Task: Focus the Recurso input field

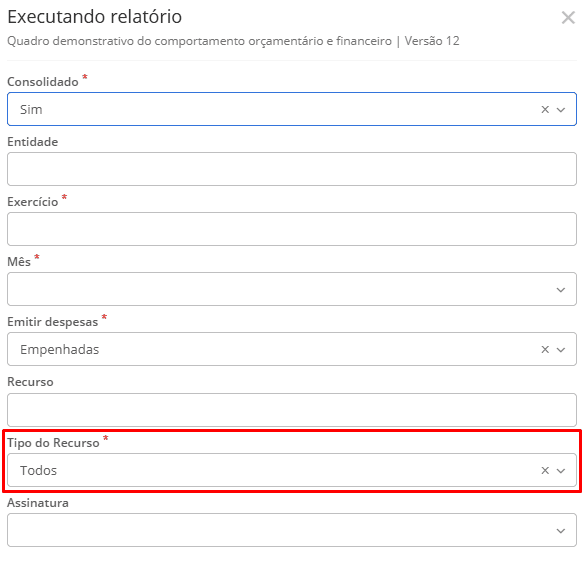Action: tap(292, 410)
